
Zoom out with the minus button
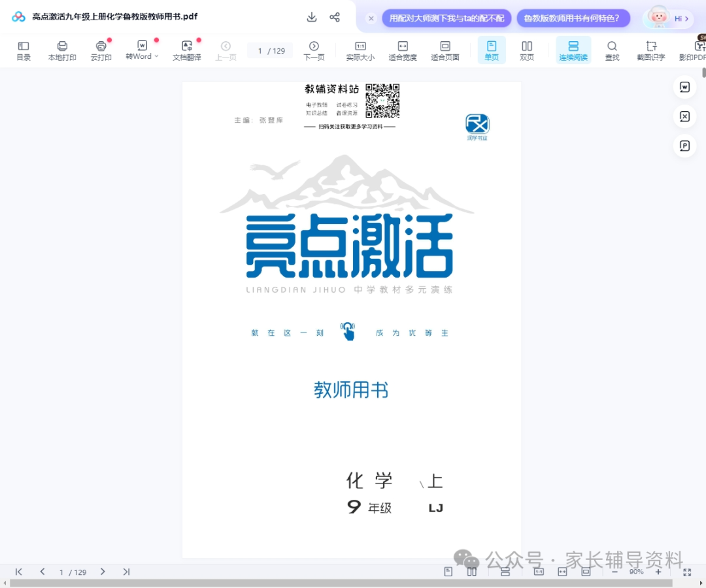click(614, 572)
